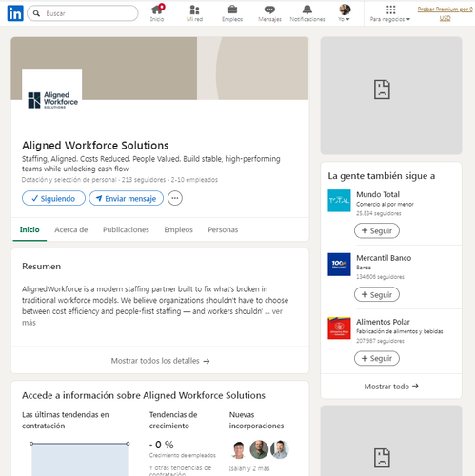Switch to Publicaciones tab

tap(126, 229)
